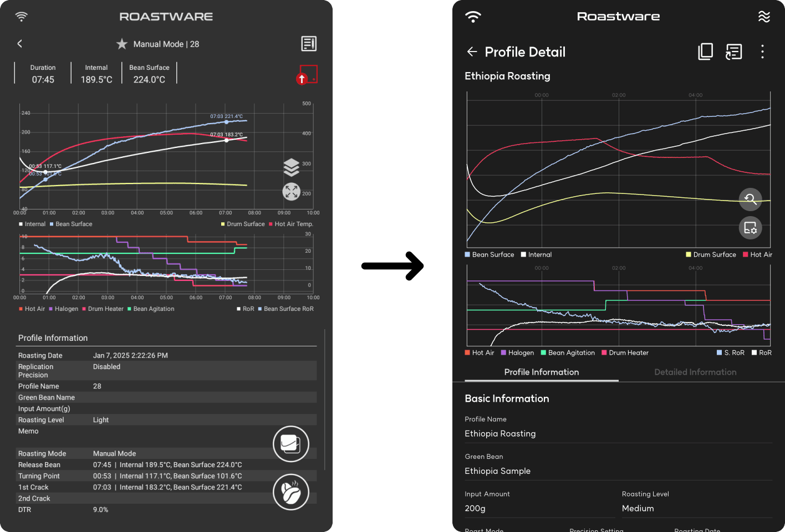Screen dimensions: 785x532
Task: Tap the copy profile icon in Profile Detail header
Action: 705,52
